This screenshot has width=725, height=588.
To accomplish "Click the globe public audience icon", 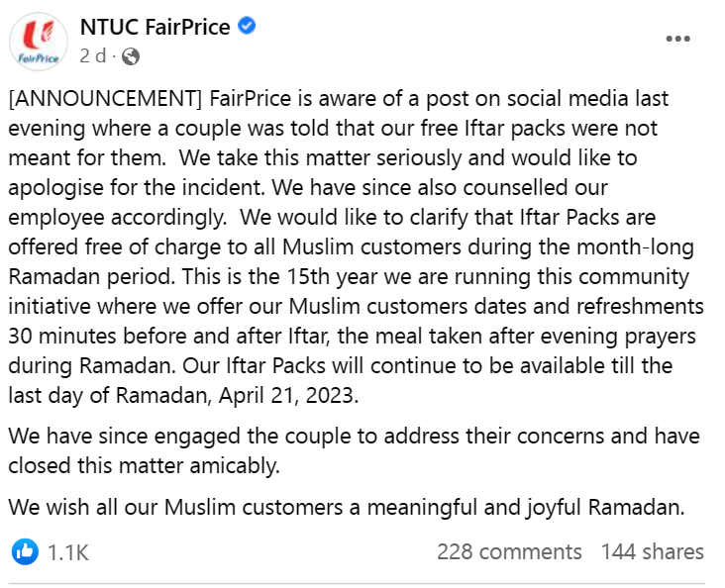I will click(x=131, y=56).
